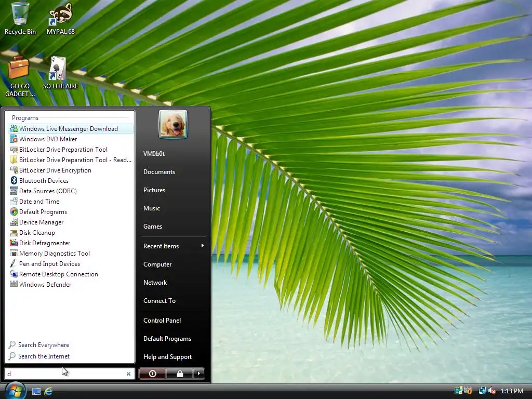Click the Remote Desktop Connection label
Screen dimensions: 532x399
point(59,274)
